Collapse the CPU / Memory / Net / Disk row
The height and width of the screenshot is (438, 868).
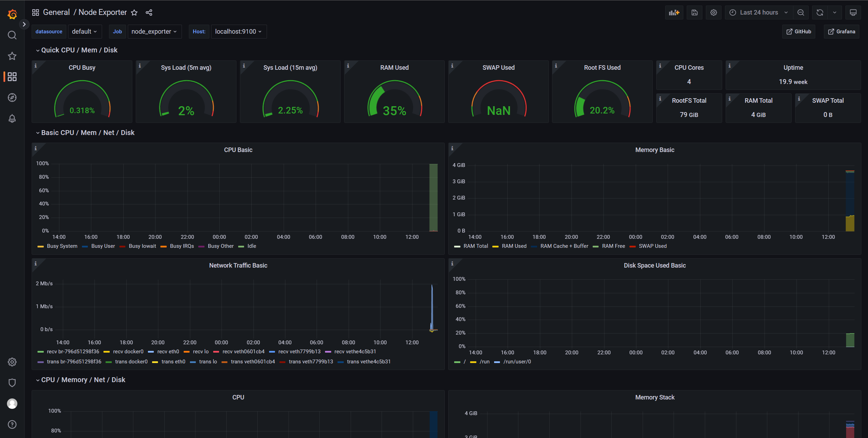coord(80,380)
